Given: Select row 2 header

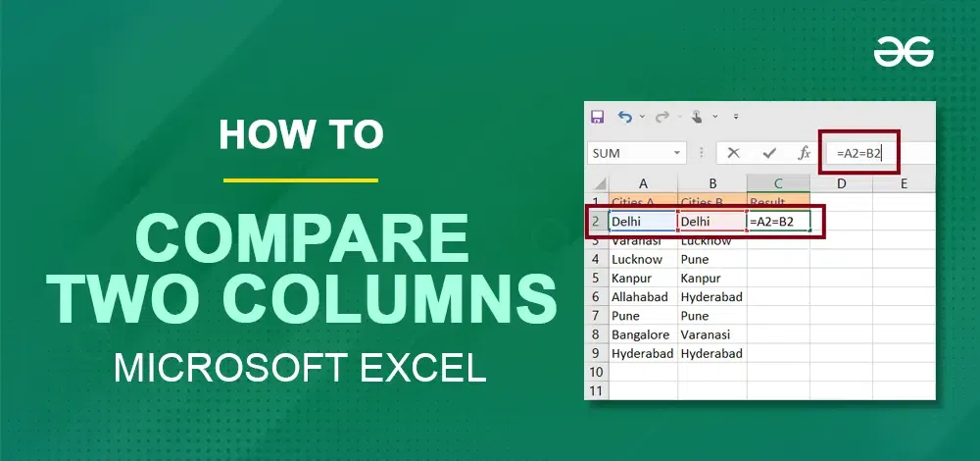Looking at the screenshot, I should tap(596, 222).
